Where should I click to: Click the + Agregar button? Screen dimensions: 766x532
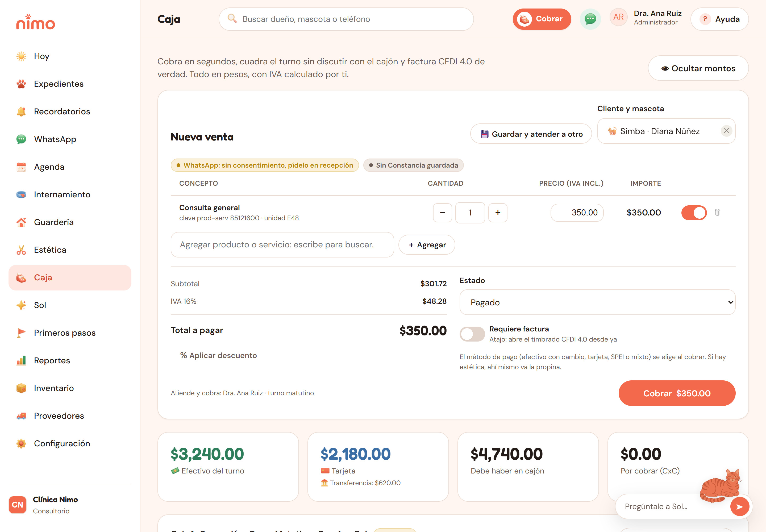427,245
